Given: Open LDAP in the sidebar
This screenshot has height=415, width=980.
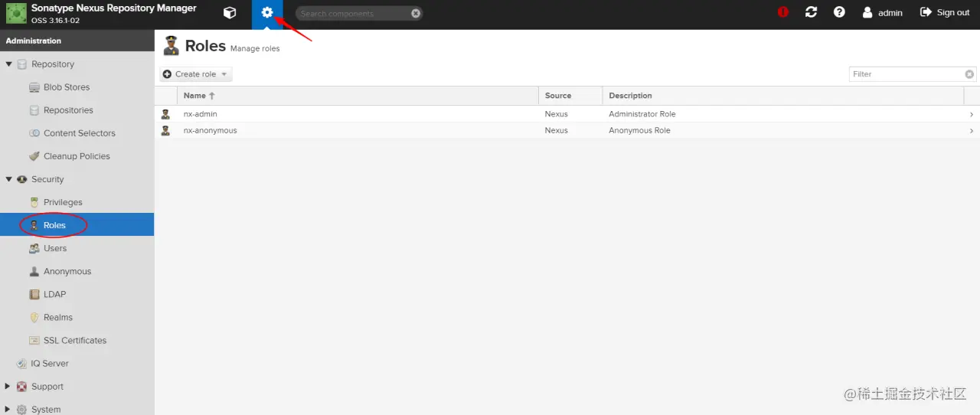Looking at the screenshot, I should [x=54, y=294].
